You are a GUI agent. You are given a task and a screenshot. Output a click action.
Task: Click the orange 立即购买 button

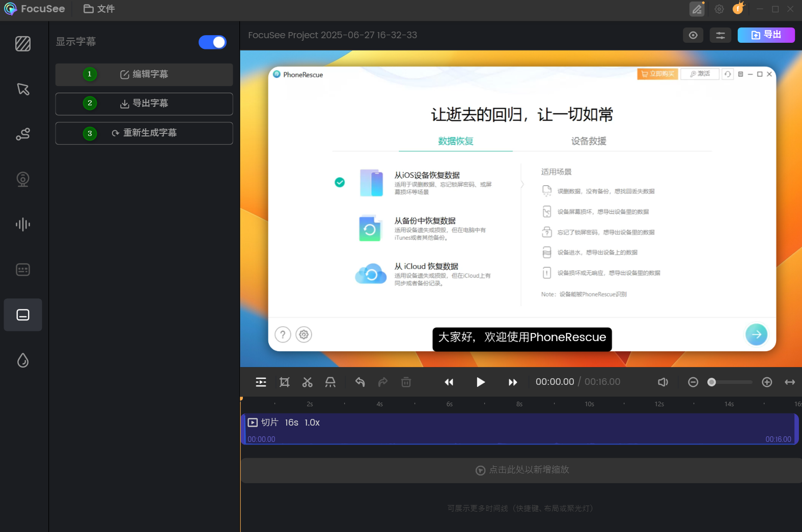pos(657,74)
